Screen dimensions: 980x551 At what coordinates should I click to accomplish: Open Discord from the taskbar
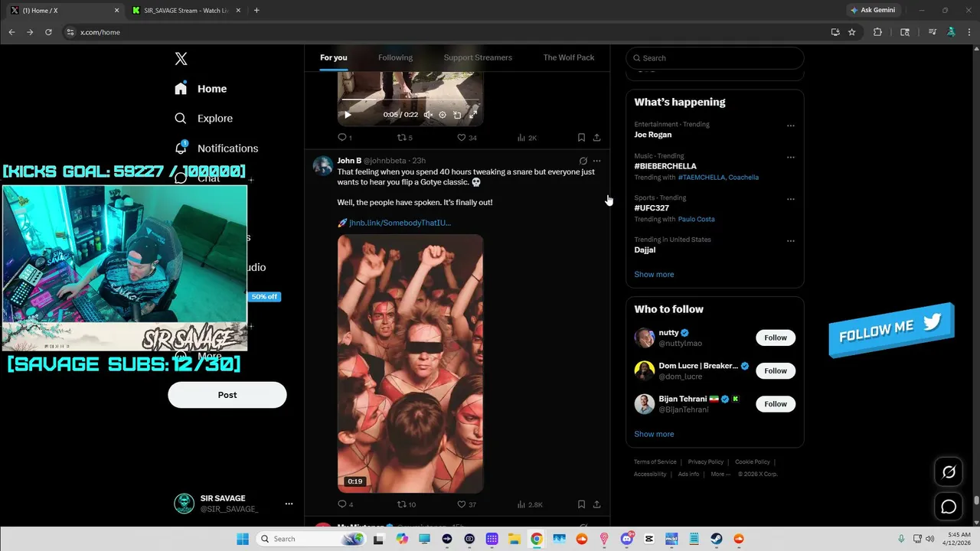[627, 539]
